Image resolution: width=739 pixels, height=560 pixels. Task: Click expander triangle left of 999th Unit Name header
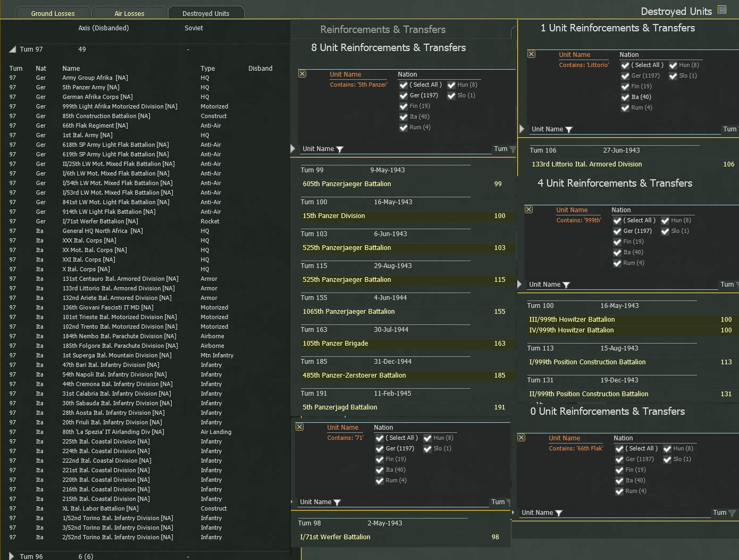click(x=519, y=284)
